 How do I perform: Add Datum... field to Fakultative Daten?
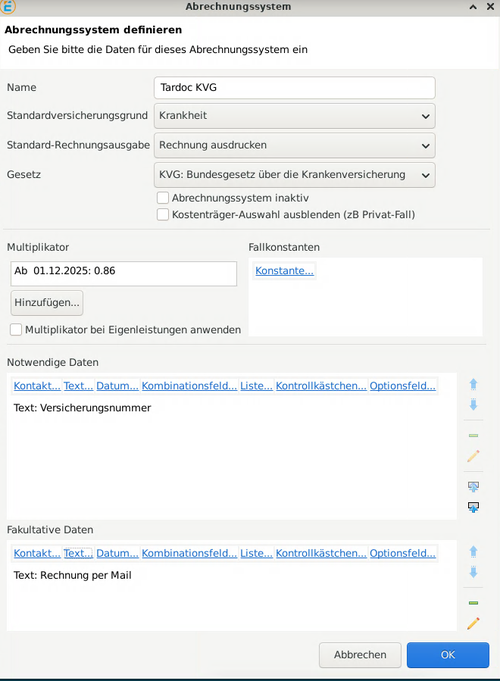117,553
